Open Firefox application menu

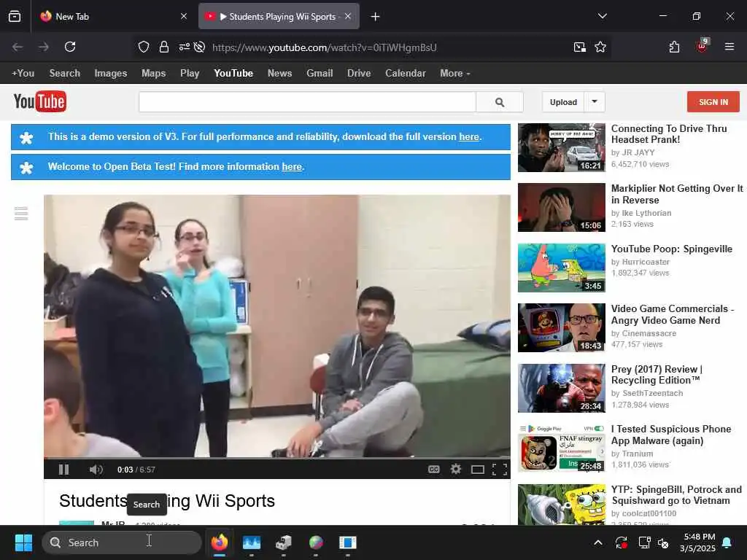(729, 47)
